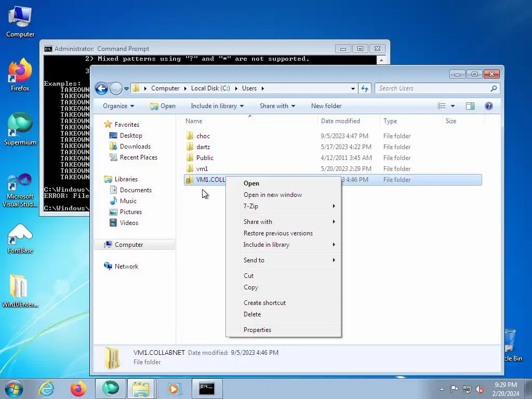The width and height of the screenshot is (532, 399).
Task: Select the Win10Enter zip file on desktop
Action: (x=20, y=291)
